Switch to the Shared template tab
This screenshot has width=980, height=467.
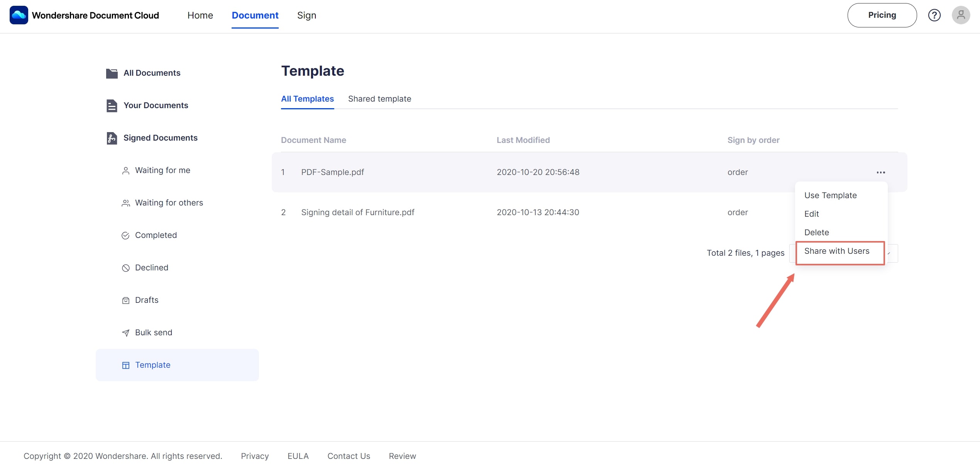[379, 99]
